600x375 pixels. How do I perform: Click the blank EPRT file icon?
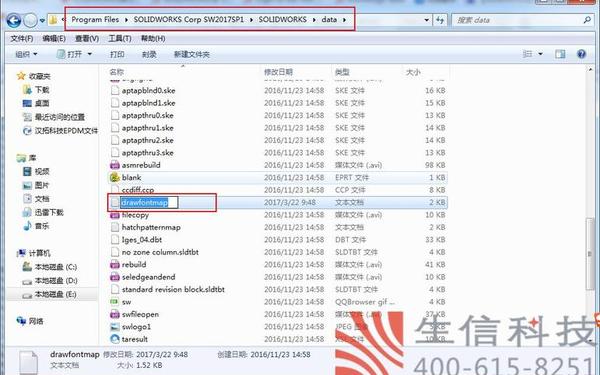(x=115, y=178)
